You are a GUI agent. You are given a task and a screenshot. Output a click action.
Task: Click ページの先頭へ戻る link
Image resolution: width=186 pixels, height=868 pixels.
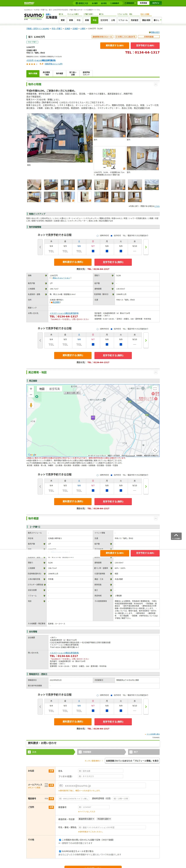tap(153, 734)
